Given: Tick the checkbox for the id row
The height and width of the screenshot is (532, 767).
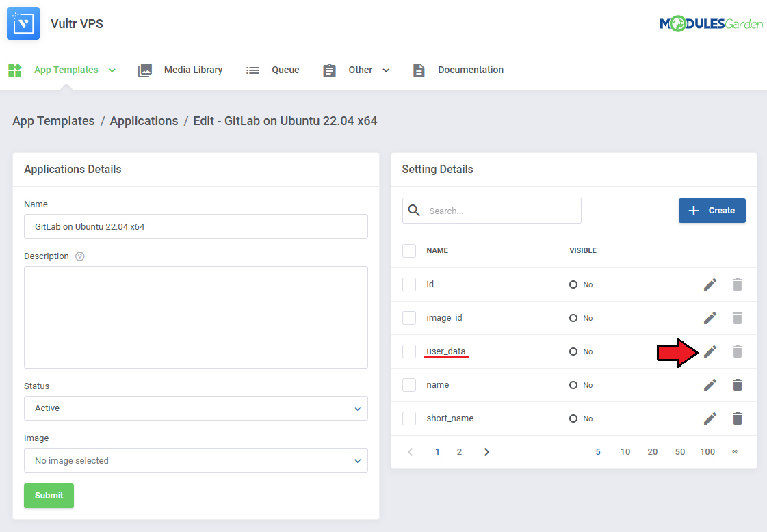Looking at the screenshot, I should [409, 284].
